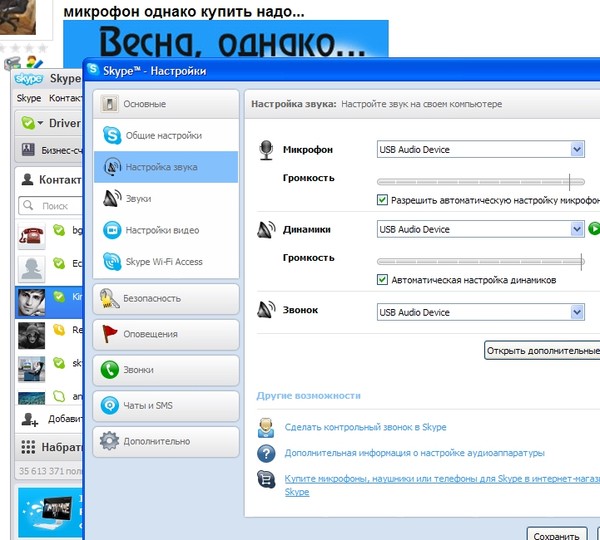The image size is (600, 540).
Task: Click the speaker icon beside Звуки
Action: (x=112, y=198)
